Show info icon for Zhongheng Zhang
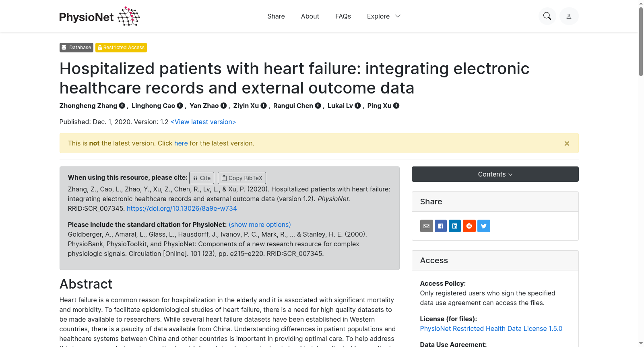This screenshot has height=347, width=644. click(x=122, y=106)
